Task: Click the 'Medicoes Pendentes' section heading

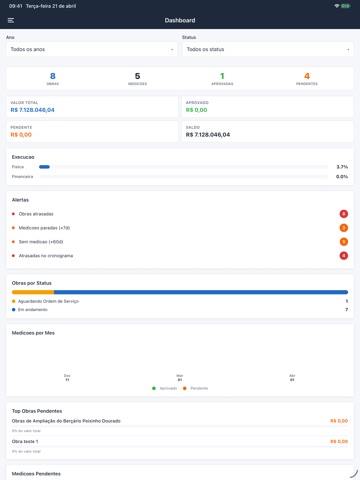Action: (36, 474)
